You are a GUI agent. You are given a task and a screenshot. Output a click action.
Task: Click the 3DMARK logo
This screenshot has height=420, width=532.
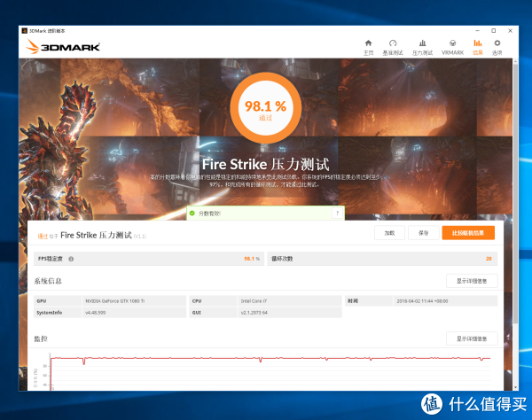point(63,46)
